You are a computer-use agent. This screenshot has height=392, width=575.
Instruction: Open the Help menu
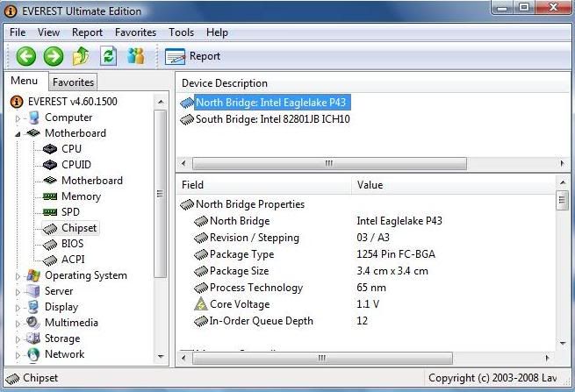(x=217, y=32)
